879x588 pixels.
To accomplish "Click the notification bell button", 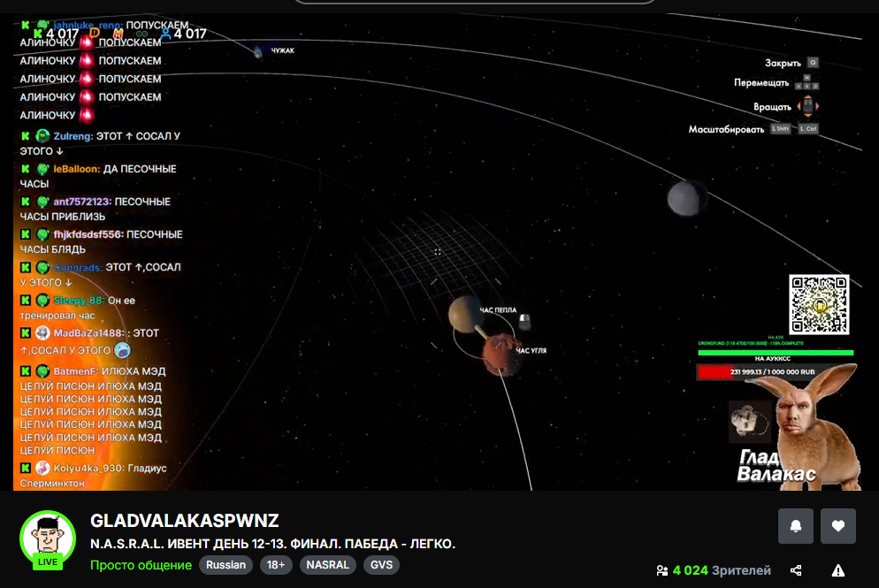I will pos(796,526).
